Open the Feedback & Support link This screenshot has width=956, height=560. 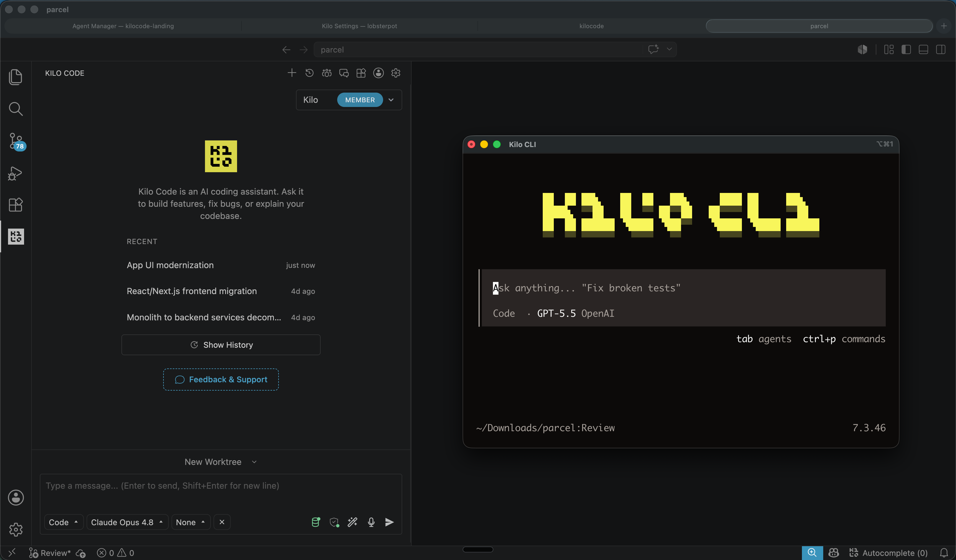221,380
